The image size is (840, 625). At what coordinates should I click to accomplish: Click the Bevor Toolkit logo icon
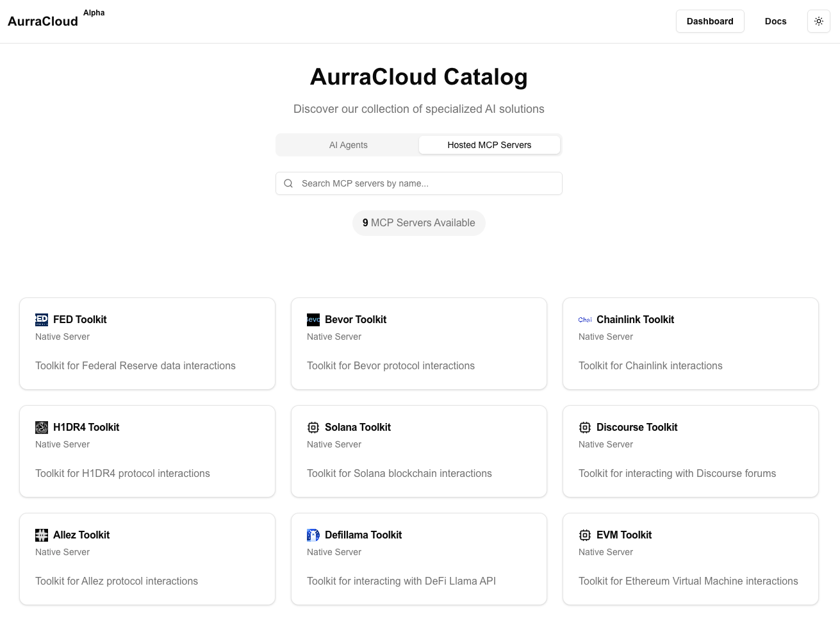(x=313, y=319)
